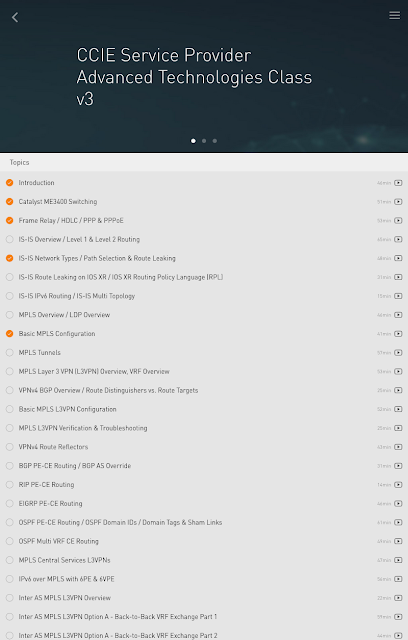
Task: Click the course title 'CCIE Service Provider'
Action: coord(164,55)
